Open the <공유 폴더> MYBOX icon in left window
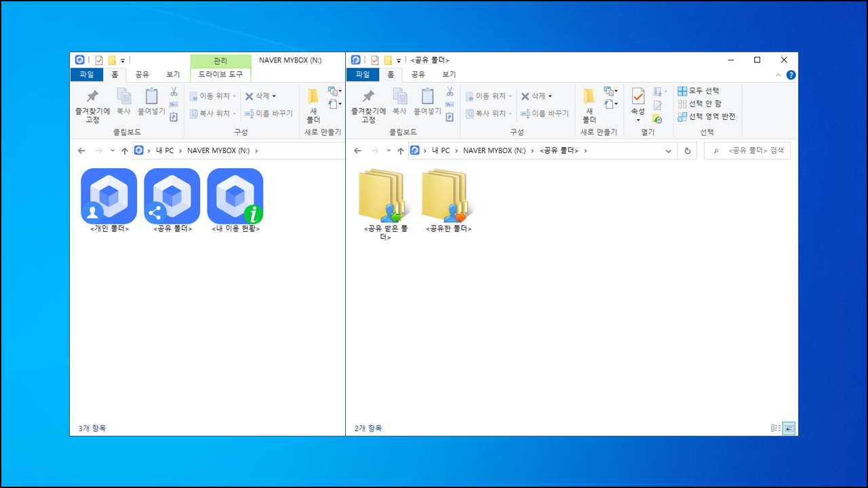The image size is (868, 488). (x=172, y=196)
